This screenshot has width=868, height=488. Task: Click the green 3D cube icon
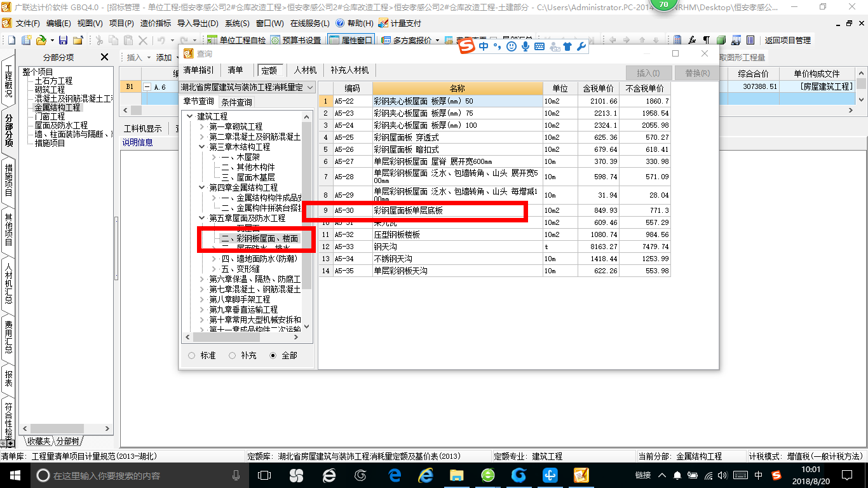(x=721, y=40)
